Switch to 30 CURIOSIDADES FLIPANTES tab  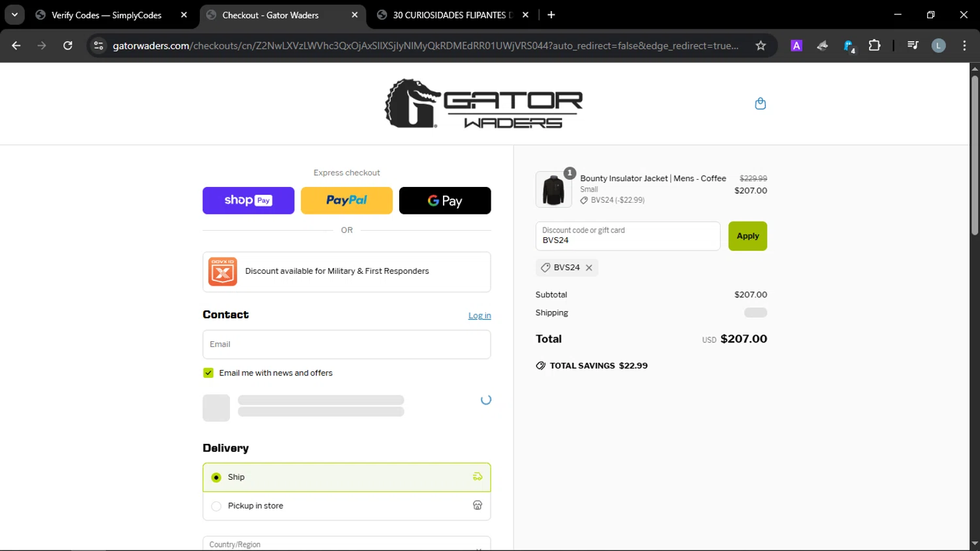[452, 14]
